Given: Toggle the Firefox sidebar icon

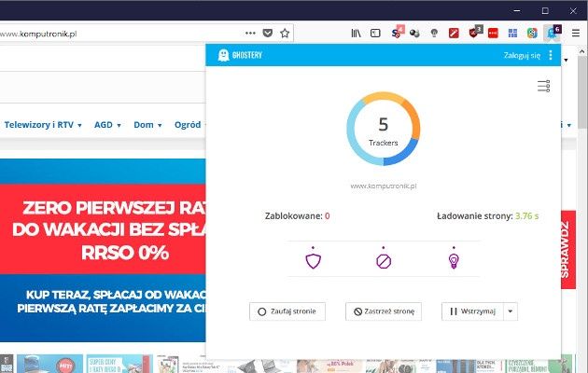Looking at the screenshot, I should pyautogui.click(x=375, y=34).
